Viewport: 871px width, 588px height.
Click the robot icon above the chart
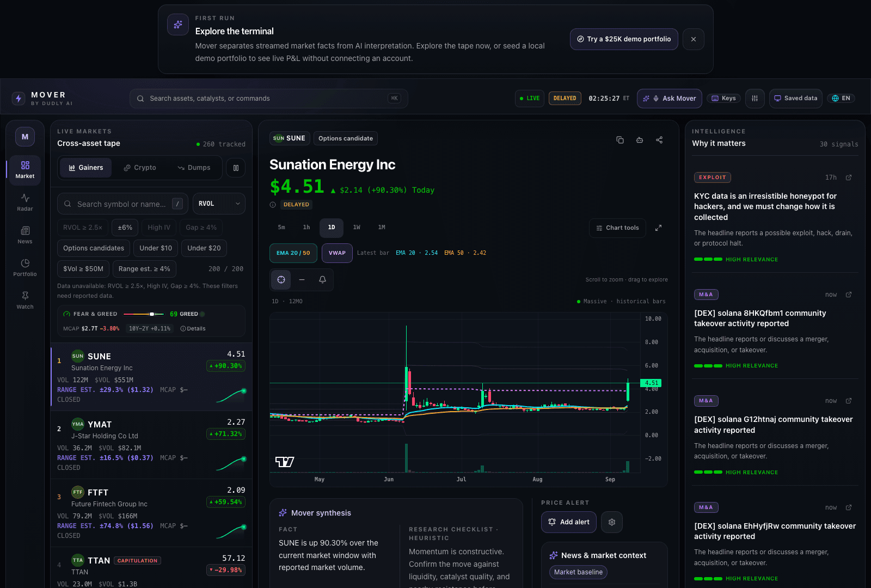click(640, 140)
